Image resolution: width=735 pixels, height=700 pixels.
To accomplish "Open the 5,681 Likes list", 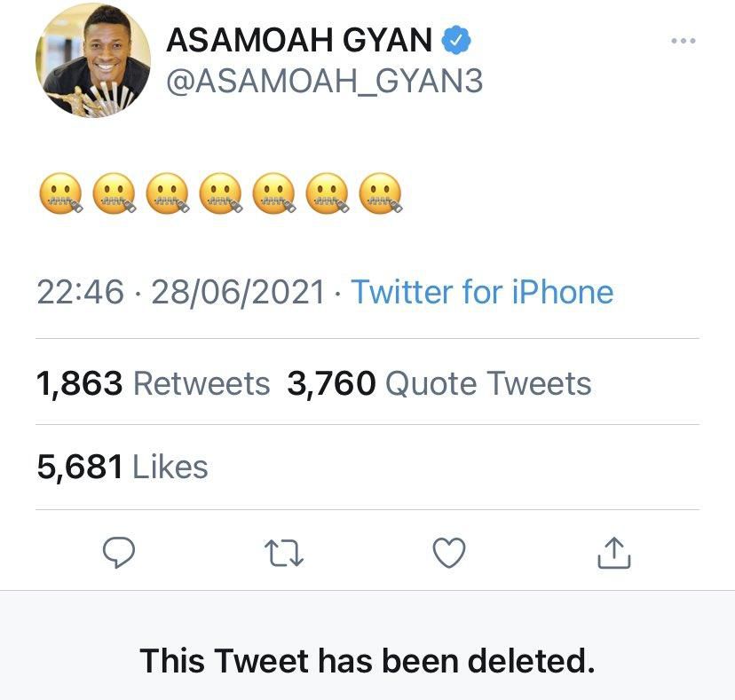I will click(122, 465).
